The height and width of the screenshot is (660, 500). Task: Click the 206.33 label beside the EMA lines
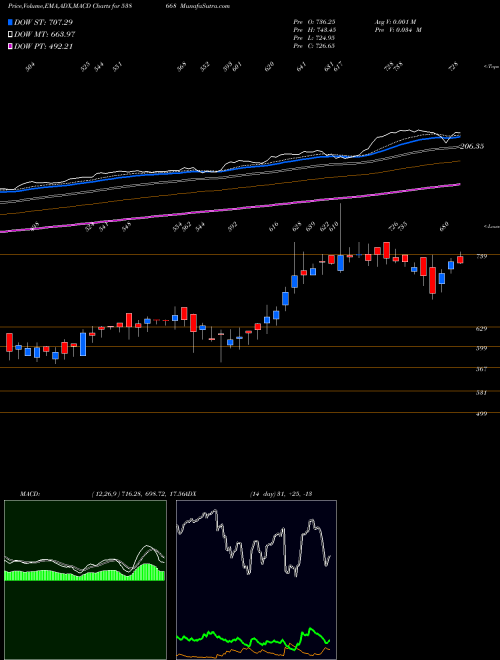(472, 146)
